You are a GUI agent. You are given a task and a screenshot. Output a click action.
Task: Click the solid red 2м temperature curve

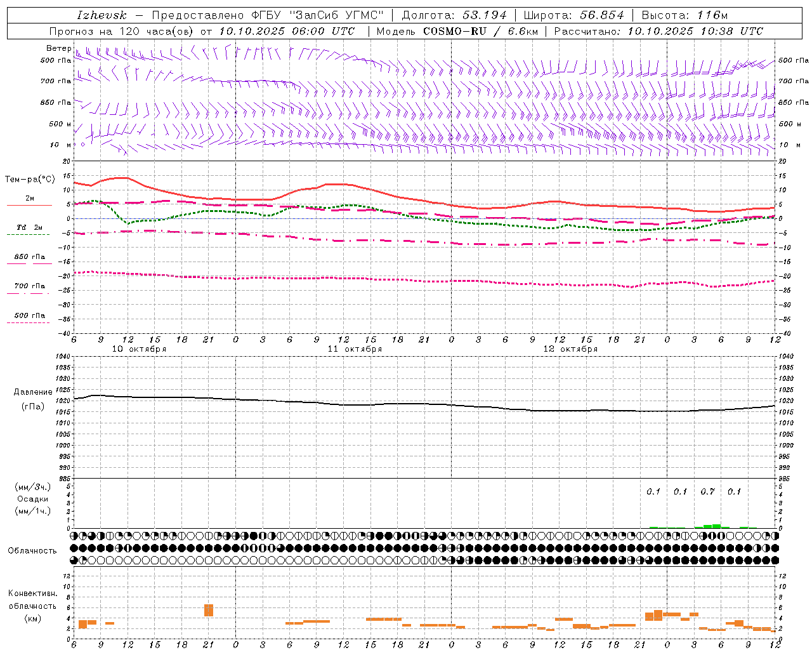(344, 184)
